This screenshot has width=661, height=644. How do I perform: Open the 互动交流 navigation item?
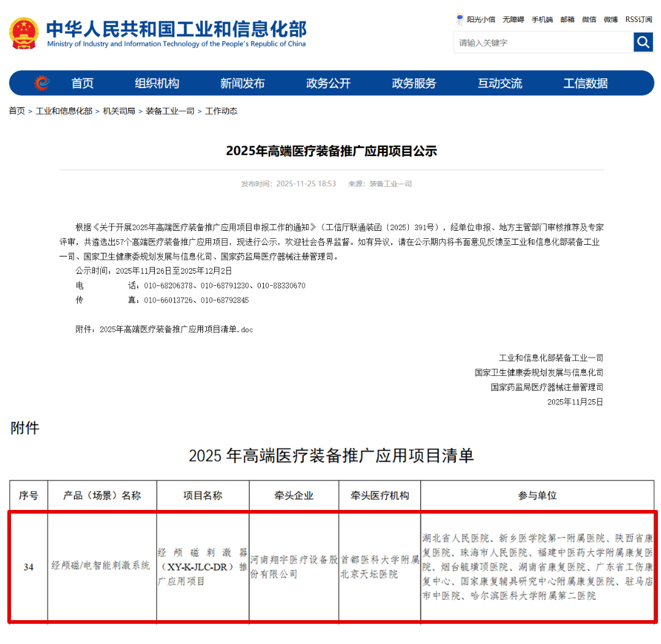(x=500, y=83)
